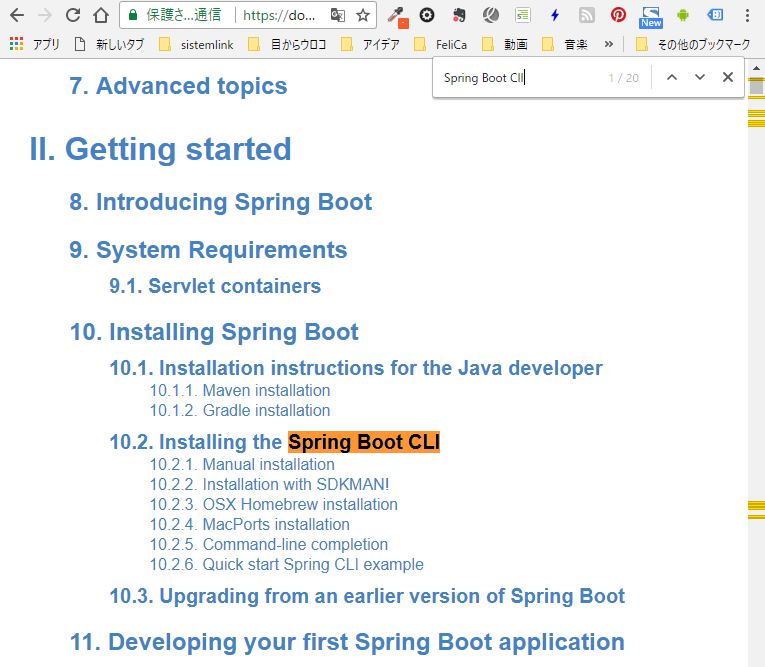Image resolution: width=765 pixels, height=667 pixels.
Task: Click the find-in-page search field
Action: pos(520,78)
